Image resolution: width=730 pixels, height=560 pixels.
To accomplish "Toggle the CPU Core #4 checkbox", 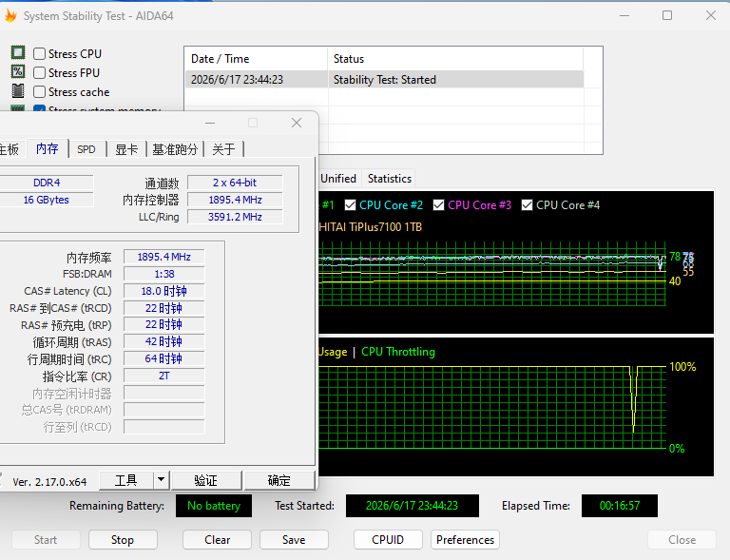I will 527,205.
